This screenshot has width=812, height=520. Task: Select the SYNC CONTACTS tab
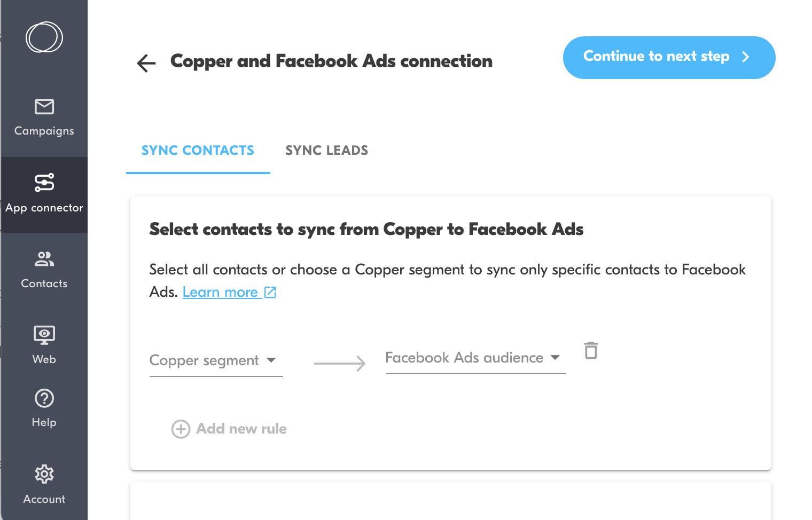198,151
